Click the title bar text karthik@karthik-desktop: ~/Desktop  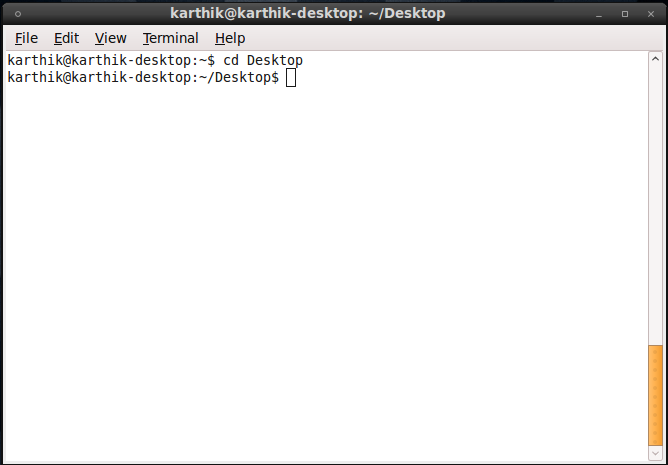point(307,14)
